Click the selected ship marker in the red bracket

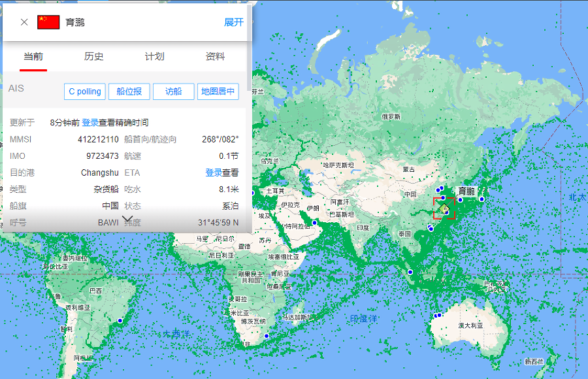pos(444,208)
